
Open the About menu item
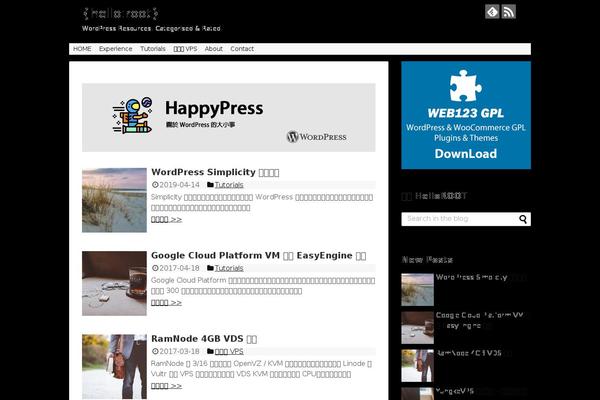214,49
